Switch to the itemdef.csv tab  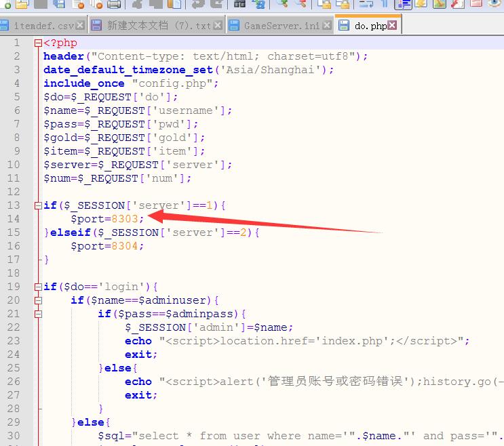(x=43, y=25)
